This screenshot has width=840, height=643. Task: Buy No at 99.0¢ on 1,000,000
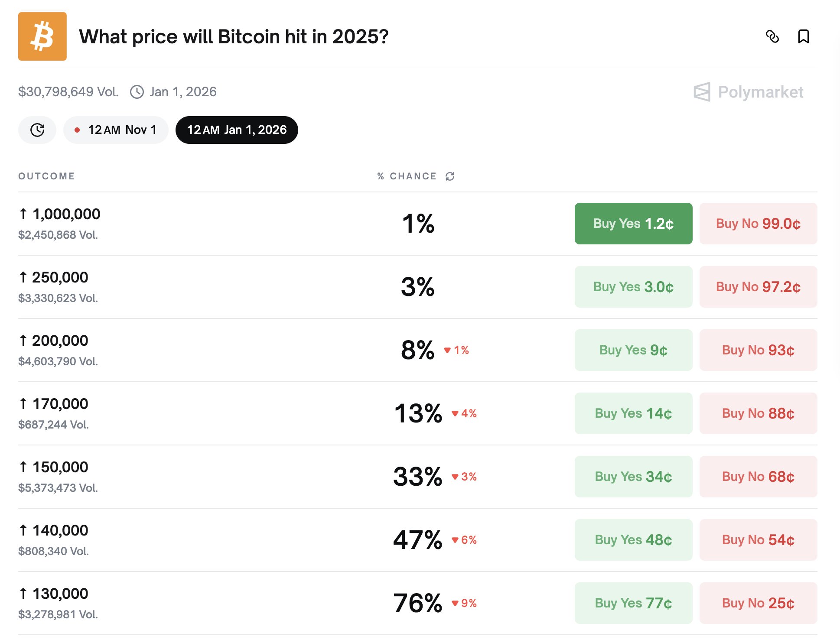(758, 224)
